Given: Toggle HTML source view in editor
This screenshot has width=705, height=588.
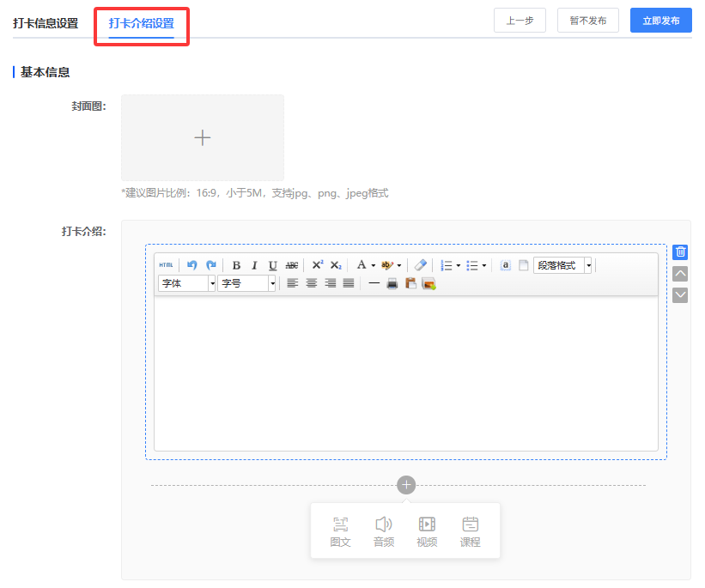Looking at the screenshot, I should pos(166,265).
